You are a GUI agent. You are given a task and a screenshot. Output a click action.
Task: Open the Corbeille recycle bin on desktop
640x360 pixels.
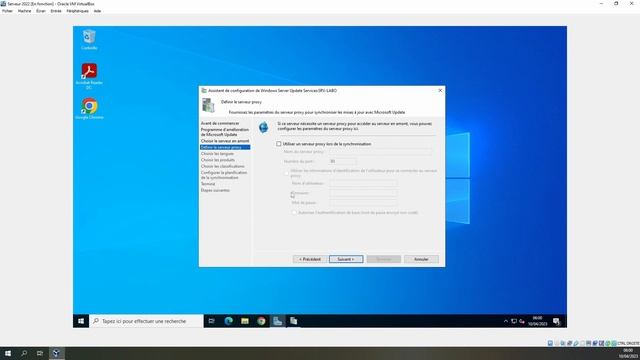[x=89, y=40]
